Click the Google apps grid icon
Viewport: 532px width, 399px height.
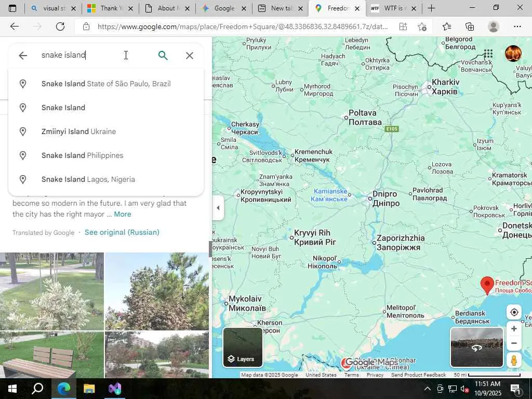tap(488, 54)
